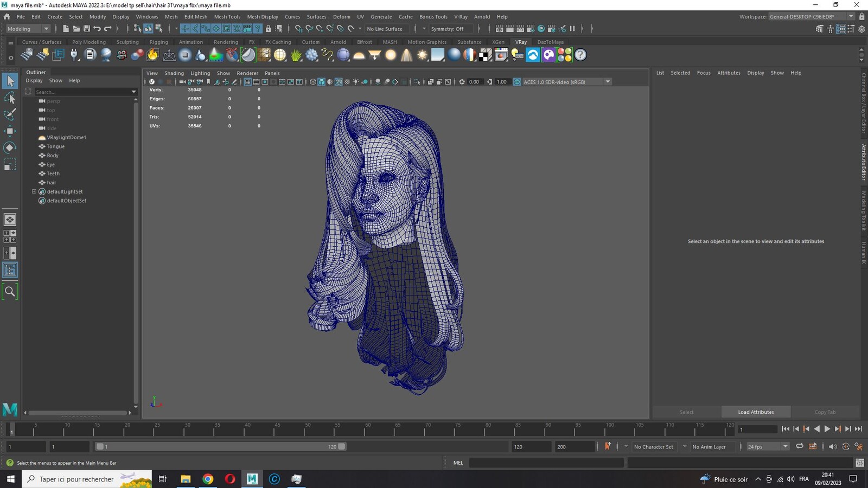
Task: Select the Move tool in the toolbox
Action: coord(10,131)
